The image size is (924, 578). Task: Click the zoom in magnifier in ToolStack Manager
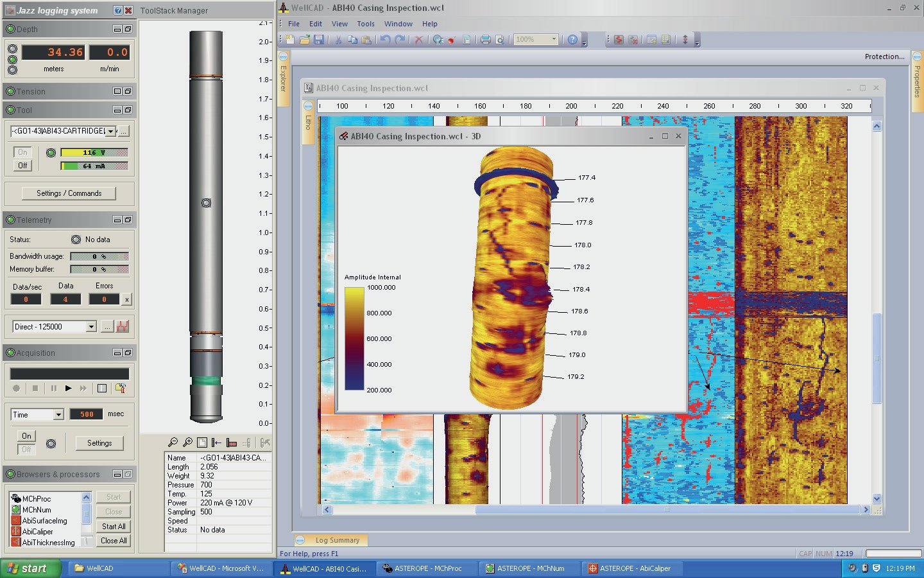coord(187,442)
